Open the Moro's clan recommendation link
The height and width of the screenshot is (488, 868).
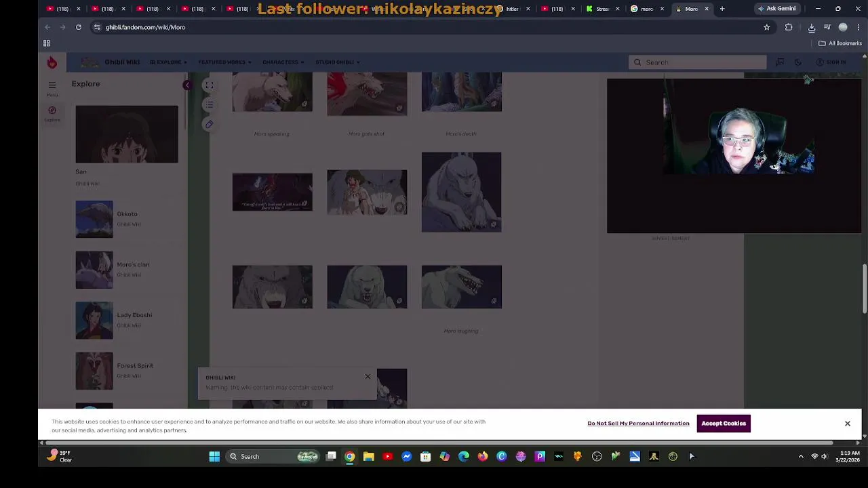(127, 270)
